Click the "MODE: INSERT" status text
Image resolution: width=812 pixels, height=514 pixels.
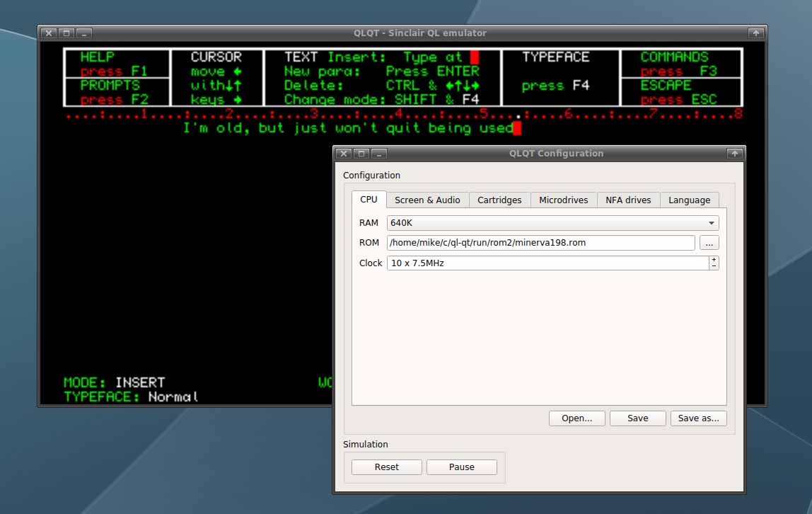click(x=115, y=382)
